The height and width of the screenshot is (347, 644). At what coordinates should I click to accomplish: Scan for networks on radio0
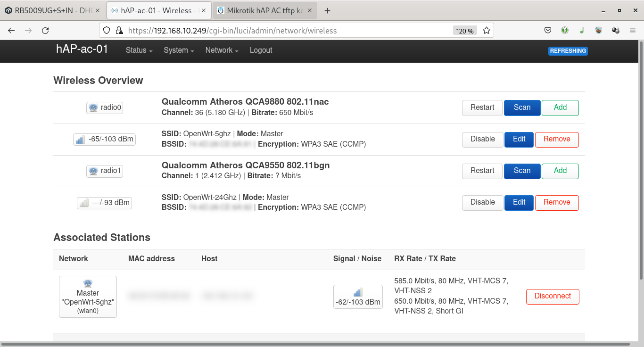(522, 107)
